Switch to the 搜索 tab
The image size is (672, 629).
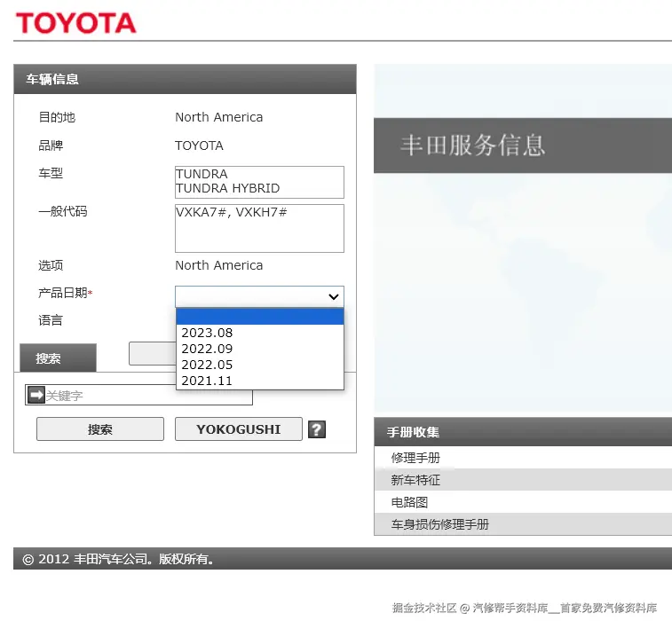pos(59,358)
